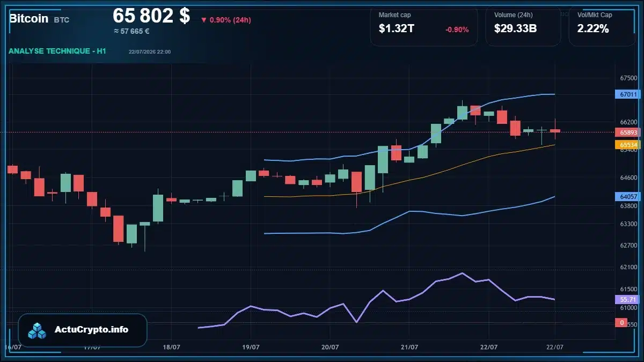Select the BTC ticker label
This screenshot has width=644, height=362.
point(62,20)
